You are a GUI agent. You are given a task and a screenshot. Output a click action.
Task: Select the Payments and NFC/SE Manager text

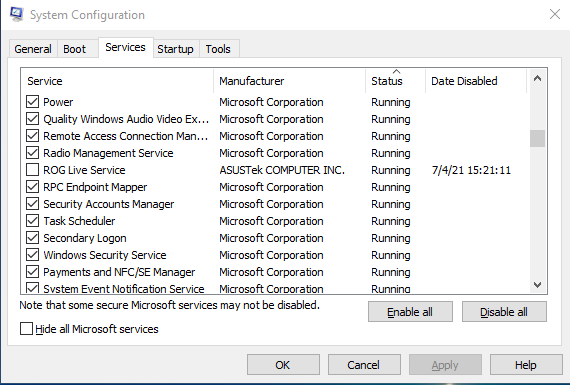pyautogui.click(x=119, y=272)
